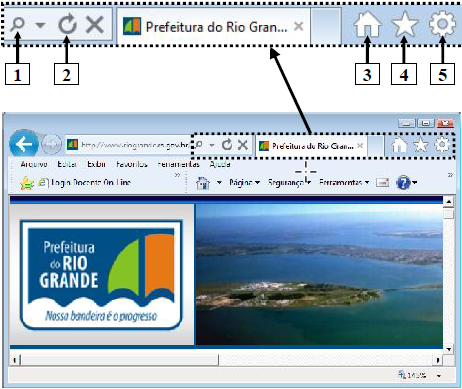The image size is (462, 389).
Task: Open the Exibir menu
Action: [x=96, y=164]
